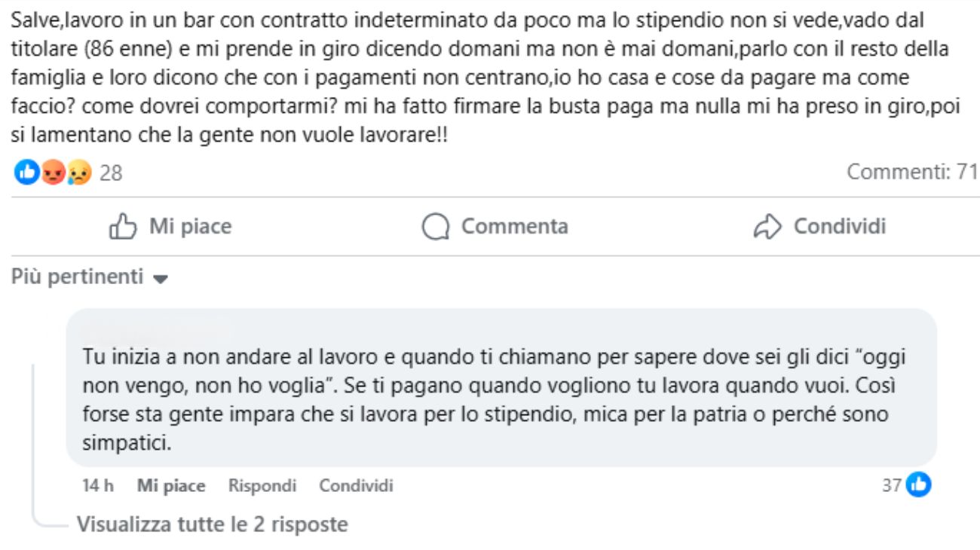Click the arrow icon for Condividi

coord(768,227)
